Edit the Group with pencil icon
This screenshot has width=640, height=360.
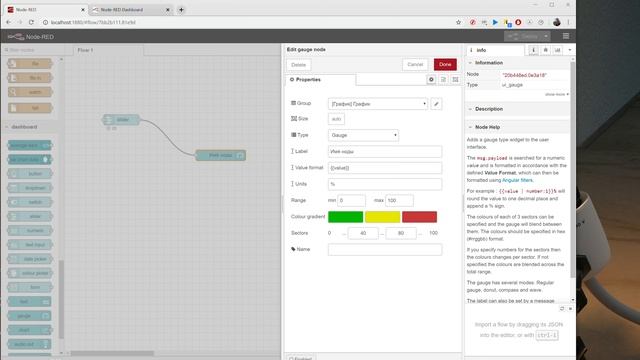coord(436,104)
